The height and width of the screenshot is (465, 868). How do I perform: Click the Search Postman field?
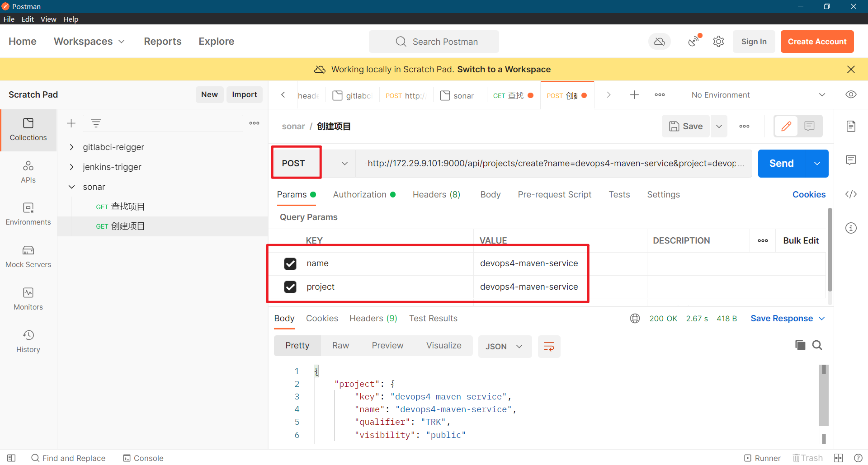434,42
